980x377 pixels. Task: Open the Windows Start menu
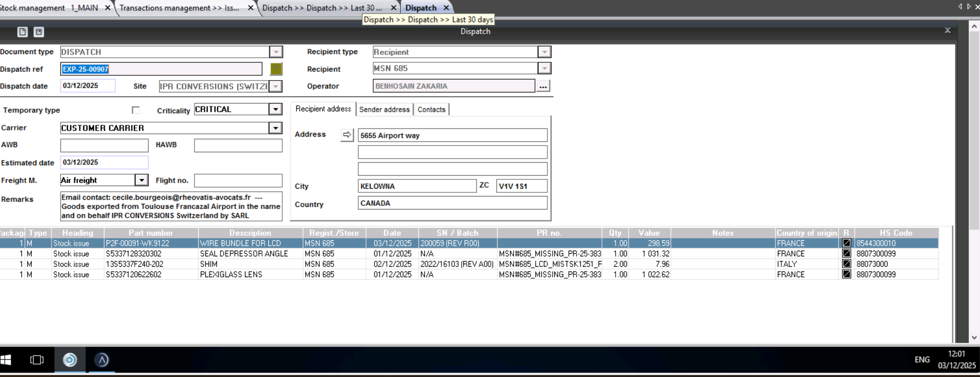[6, 360]
